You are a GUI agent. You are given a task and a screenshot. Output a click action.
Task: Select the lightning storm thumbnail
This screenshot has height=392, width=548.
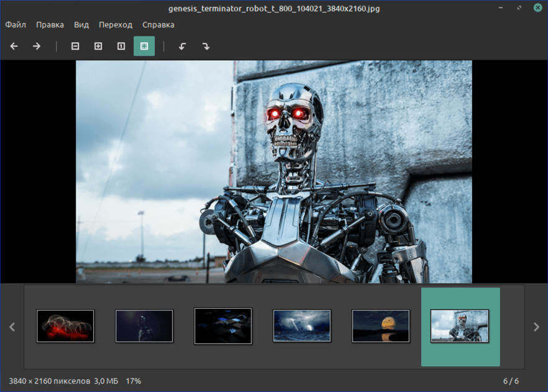click(301, 326)
